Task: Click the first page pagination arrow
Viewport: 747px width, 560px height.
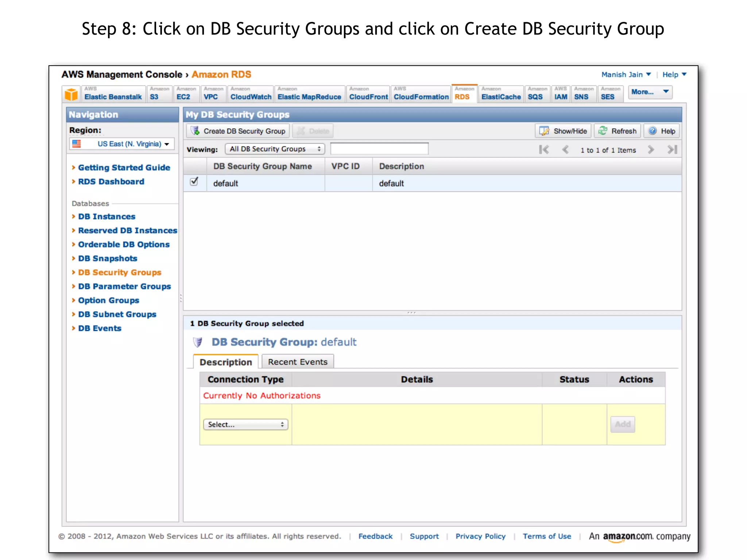Action: pos(544,149)
